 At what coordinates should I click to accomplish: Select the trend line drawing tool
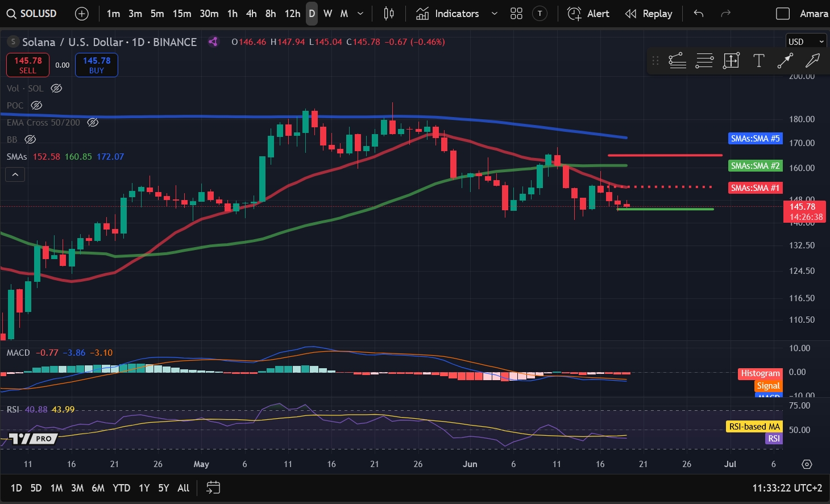point(677,61)
